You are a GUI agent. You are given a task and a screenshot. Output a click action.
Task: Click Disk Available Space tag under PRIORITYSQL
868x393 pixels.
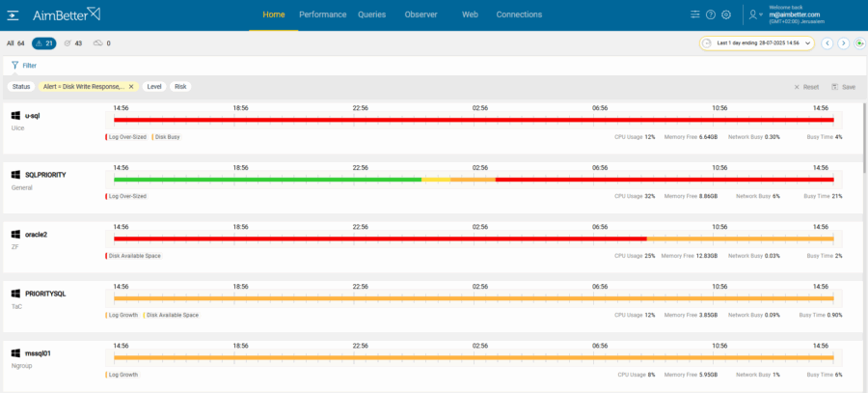172,315
